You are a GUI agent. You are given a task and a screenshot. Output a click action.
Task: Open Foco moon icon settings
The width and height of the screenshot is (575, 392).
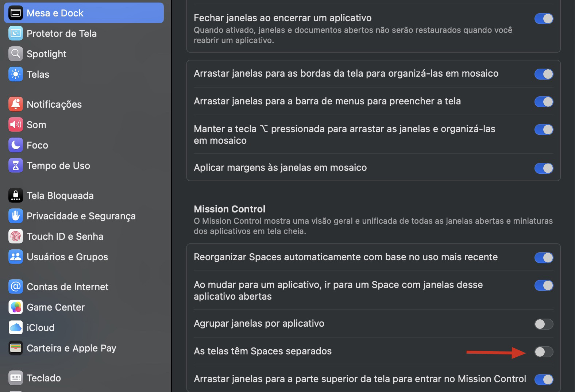click(x=15, y=145)
